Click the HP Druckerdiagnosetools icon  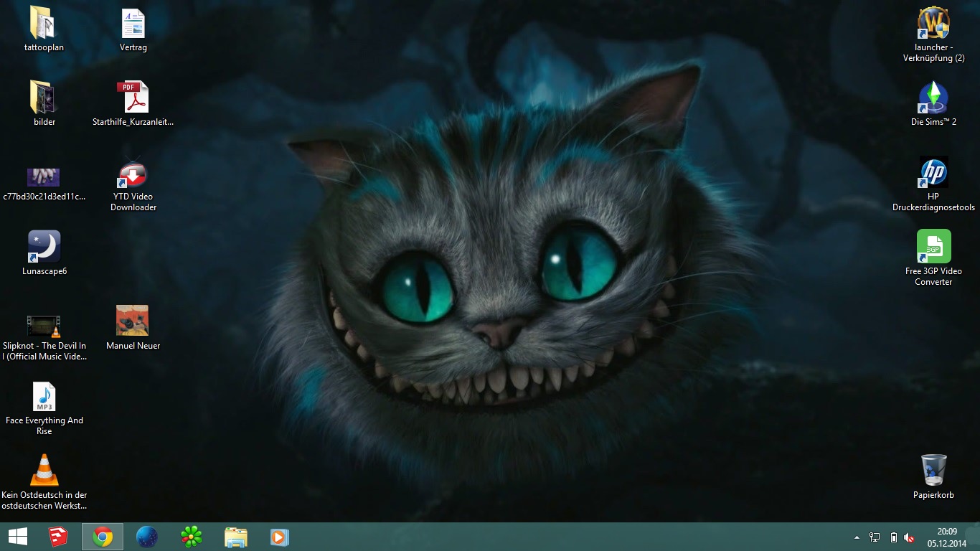pyautogui.click(x=933, y=173)
